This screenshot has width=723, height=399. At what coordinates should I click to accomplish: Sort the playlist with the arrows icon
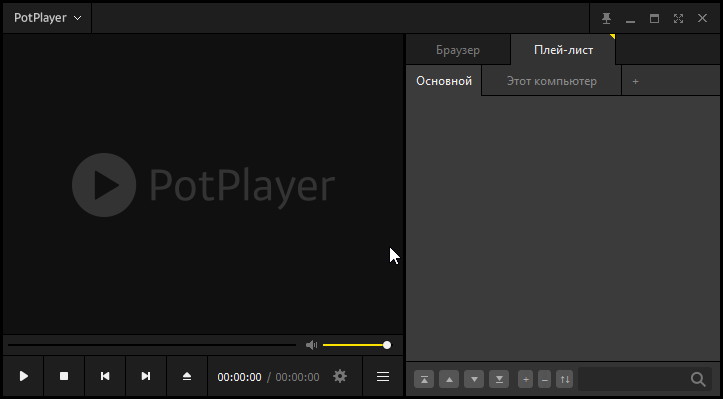[x=565, y=380]
